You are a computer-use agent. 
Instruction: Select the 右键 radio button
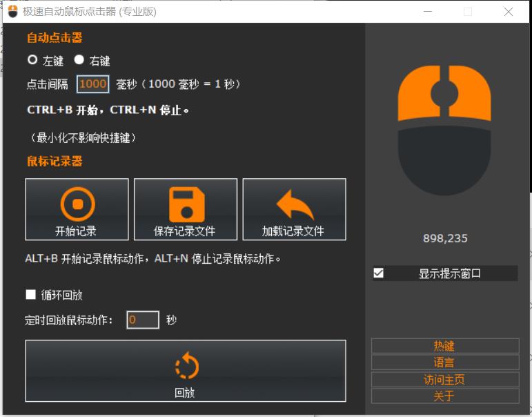coord(79,60)
